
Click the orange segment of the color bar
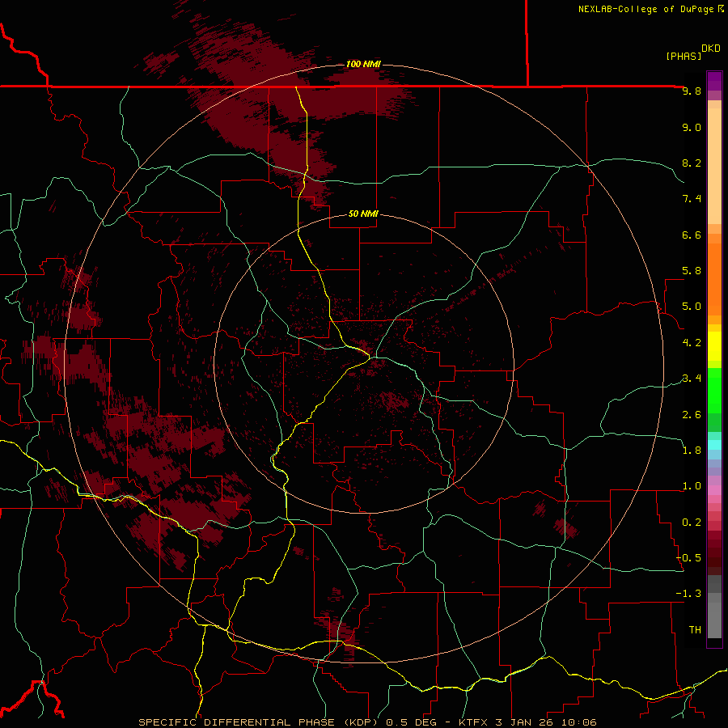[714, 280]
